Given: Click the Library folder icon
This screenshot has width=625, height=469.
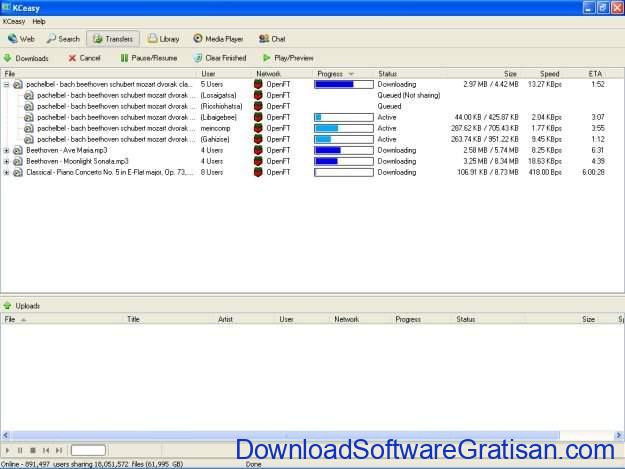Looking at the screenshot, I should (x=152, y=39).
